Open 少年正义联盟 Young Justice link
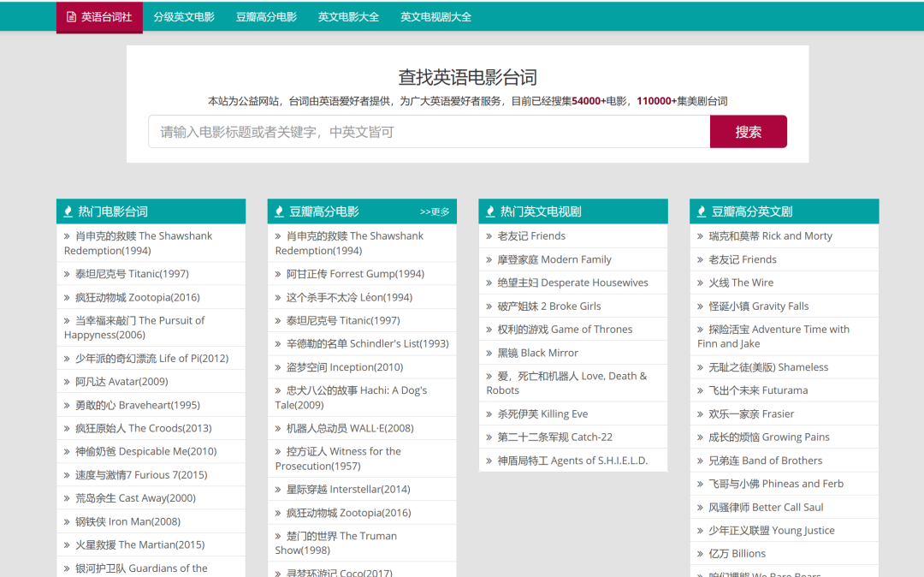 click(x=772, y=530)
